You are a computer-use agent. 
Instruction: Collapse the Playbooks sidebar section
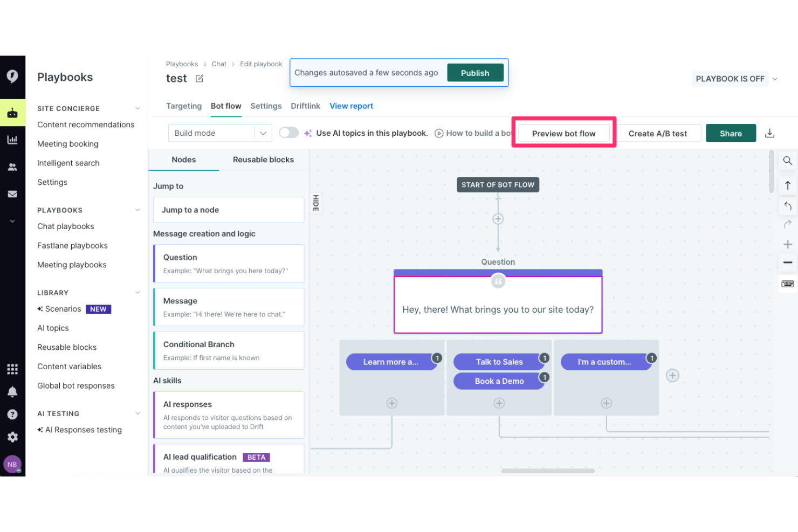(137, 210)
